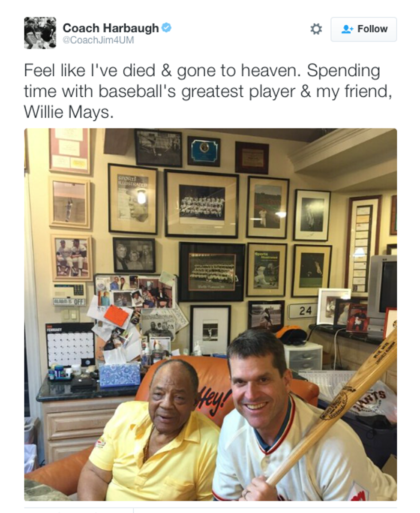This screenshot has width=420, height=513.
Task: Open the Coach Harbaugh display name
Action: [x=111, y=28]
